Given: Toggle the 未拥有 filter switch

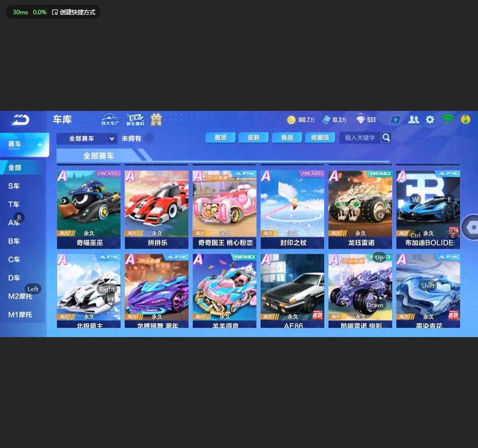Looking at the screenshot, I should 149,138.
